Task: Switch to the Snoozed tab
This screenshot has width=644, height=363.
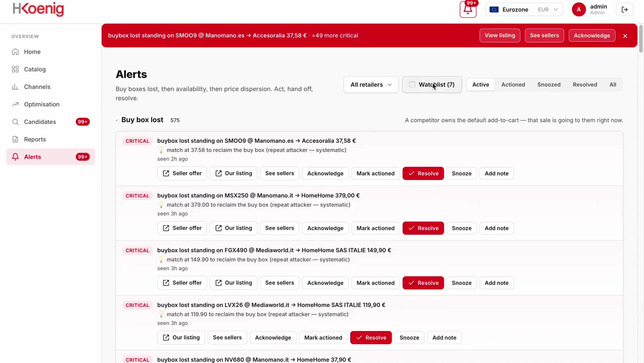Action: (x=549, y=85)
